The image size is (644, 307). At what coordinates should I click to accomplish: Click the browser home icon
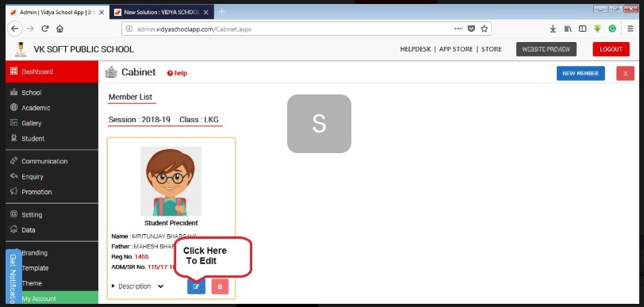point(60,29)
